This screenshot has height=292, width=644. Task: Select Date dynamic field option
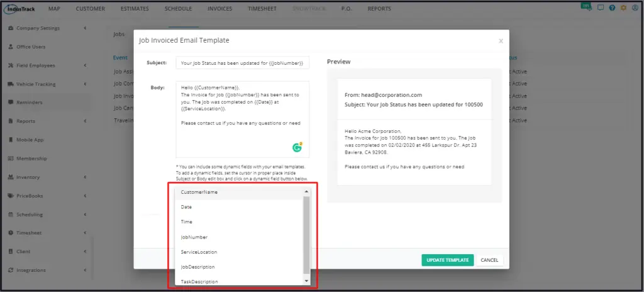coord(239,207)
